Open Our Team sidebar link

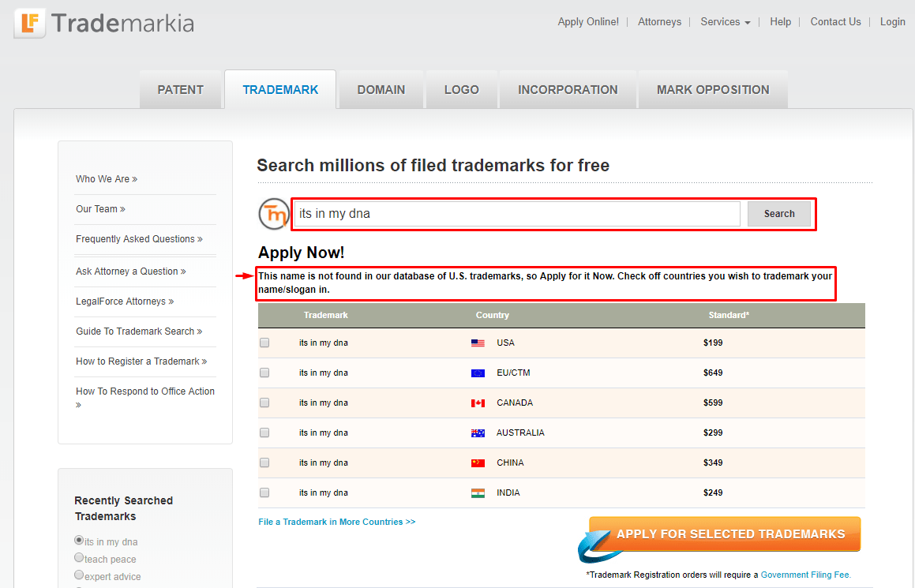(100, 209)
